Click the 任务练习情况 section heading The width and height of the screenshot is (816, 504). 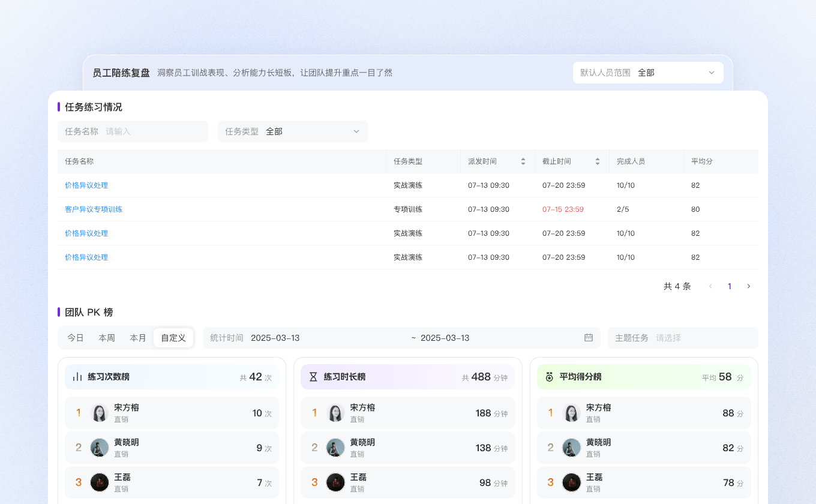pyautogui.click(x=94, y=107)
